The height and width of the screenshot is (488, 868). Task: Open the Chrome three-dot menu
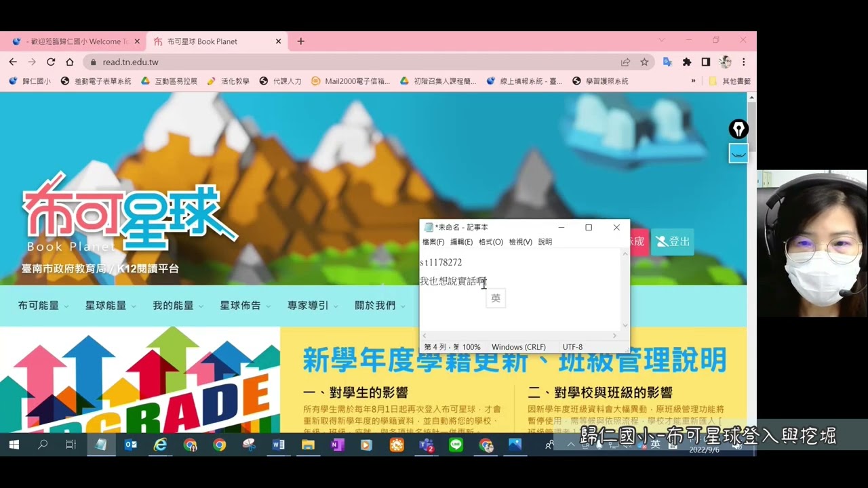point(744,62)
